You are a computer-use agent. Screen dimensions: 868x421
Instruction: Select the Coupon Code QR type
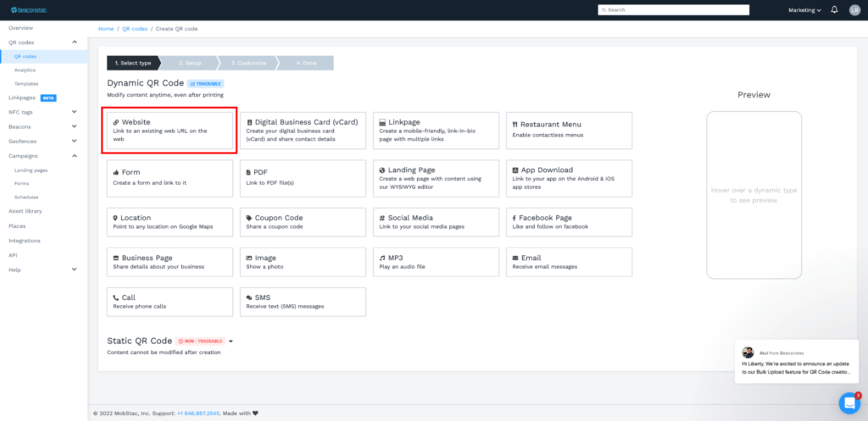[x=303, y=222]
